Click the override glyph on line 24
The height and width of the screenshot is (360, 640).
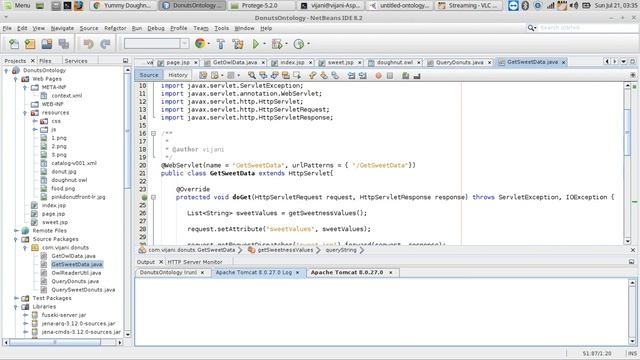(x=144, y=197)
